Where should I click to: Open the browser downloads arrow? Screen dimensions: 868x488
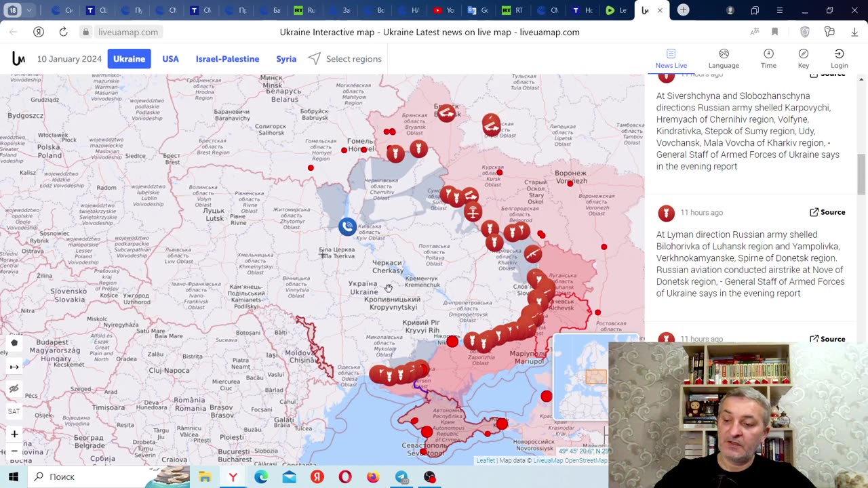click(854, 32)
